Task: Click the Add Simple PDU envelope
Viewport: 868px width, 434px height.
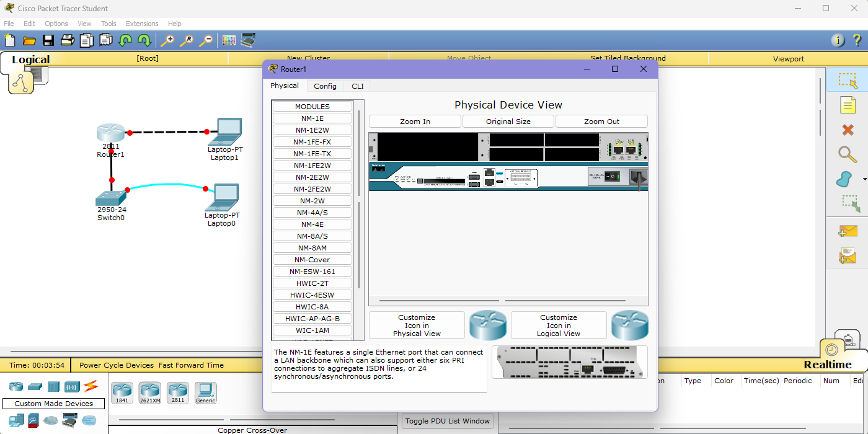Action: (x=848, y=231)
